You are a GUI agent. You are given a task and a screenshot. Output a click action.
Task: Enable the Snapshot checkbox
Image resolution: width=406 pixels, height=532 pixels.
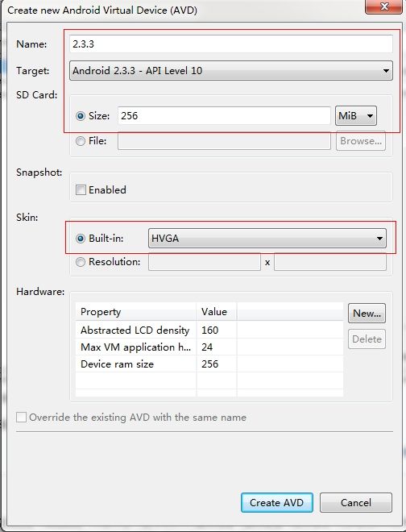click(x=81, y=189)
